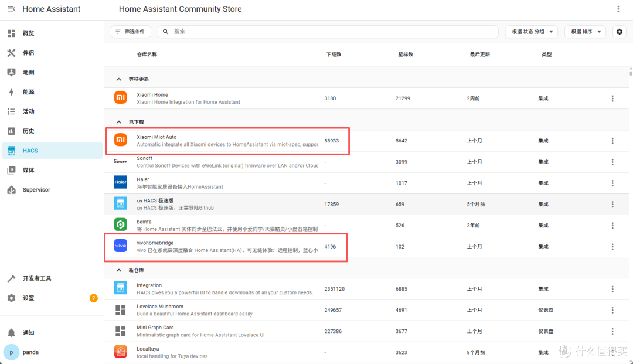Open 通知 bell icon
The width and height of the screenshot is (633, 364).
[11, 332]
